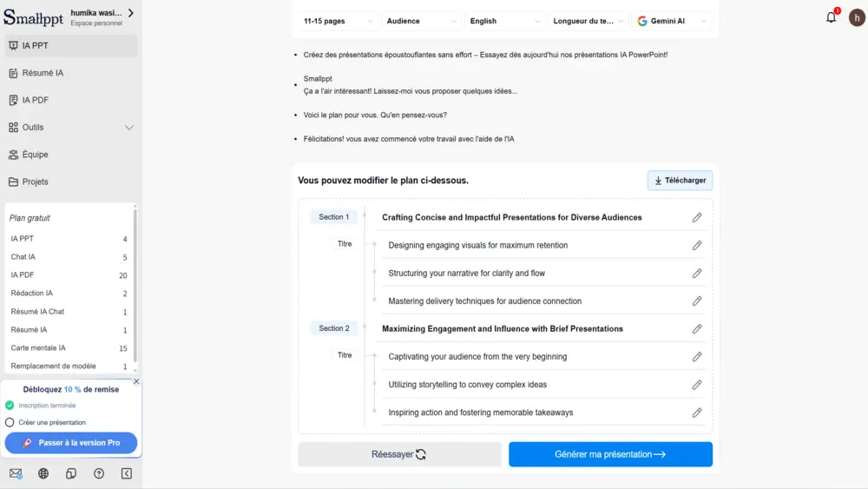Edit Section 2 title with pencil icon
Image resolution: width=868 pixels, height=489 pixels.
[x=697, y=329]
